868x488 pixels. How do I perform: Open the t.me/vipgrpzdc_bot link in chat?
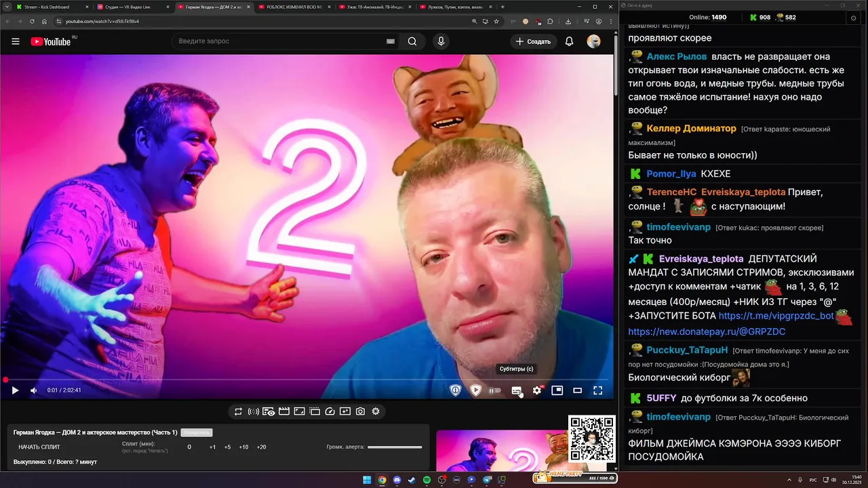(776, 315)
